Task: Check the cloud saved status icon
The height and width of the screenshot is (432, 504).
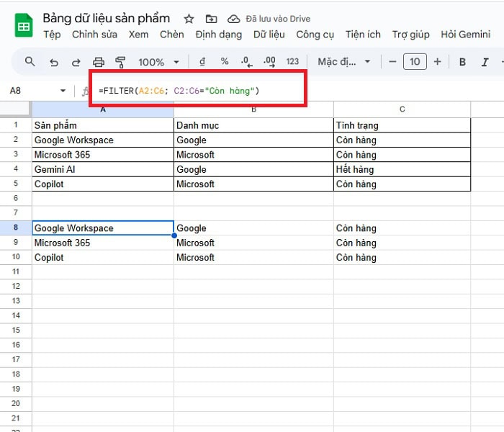Action: (233, 19)
